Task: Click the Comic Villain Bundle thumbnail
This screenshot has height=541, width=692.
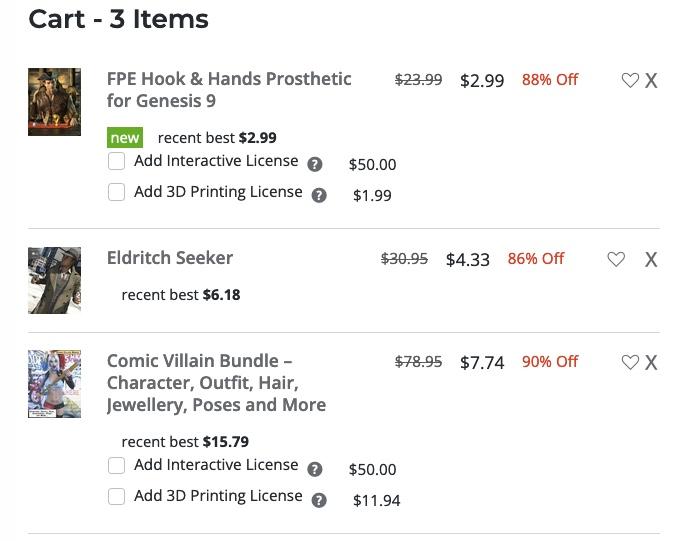Action: click(x=54, y=384)
